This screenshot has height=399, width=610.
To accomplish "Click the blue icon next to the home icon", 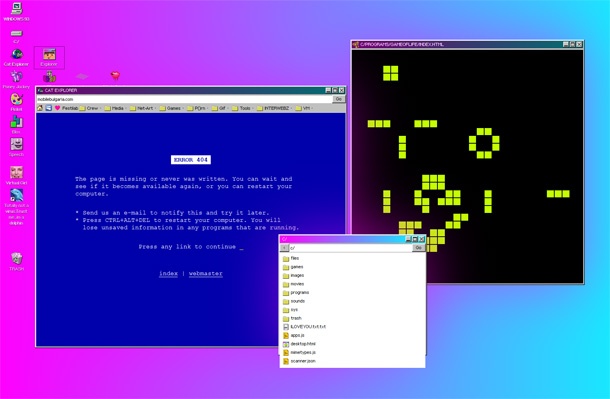I will pyautogui.click(x=49, y=108).
